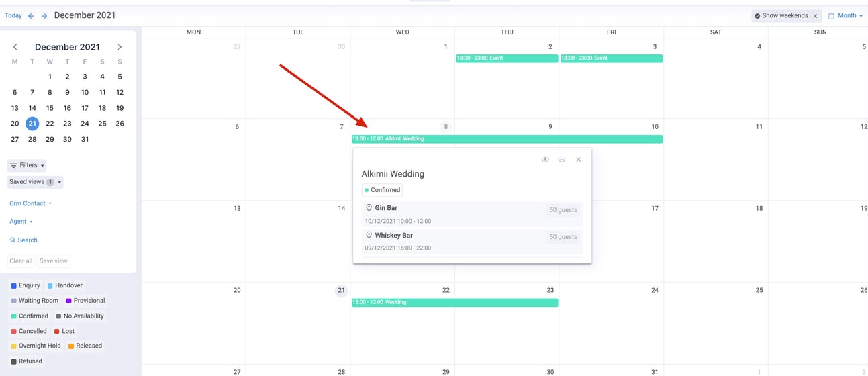Open the Crm Contact dropdown
This screenshot has height=376, width=868.
(x=30, y=203)
